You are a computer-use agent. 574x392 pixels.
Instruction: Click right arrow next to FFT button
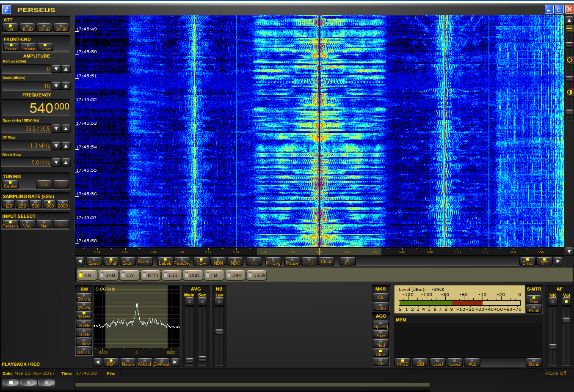558,261
